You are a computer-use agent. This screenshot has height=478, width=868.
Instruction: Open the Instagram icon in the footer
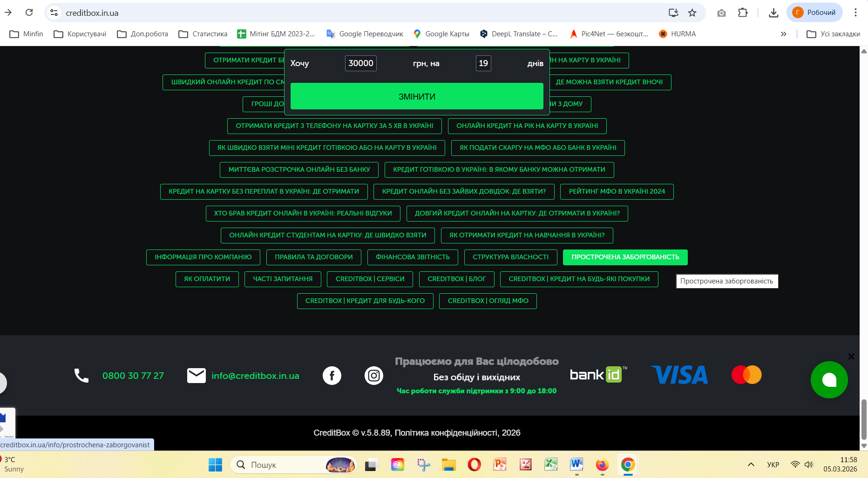click(x=374, y=376)
